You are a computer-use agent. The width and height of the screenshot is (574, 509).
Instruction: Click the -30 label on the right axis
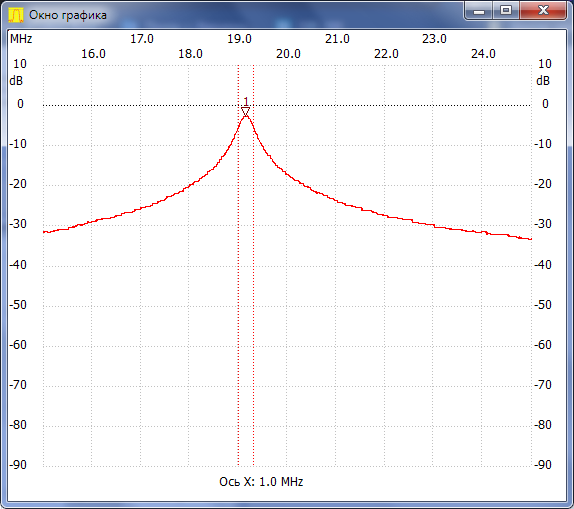tap(543, 224)
